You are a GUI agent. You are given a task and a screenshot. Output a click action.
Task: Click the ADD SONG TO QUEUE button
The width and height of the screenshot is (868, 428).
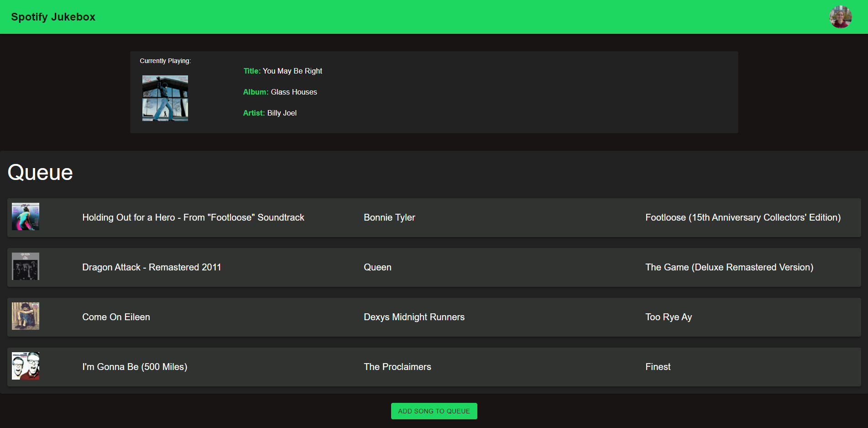tap(434, 411)
